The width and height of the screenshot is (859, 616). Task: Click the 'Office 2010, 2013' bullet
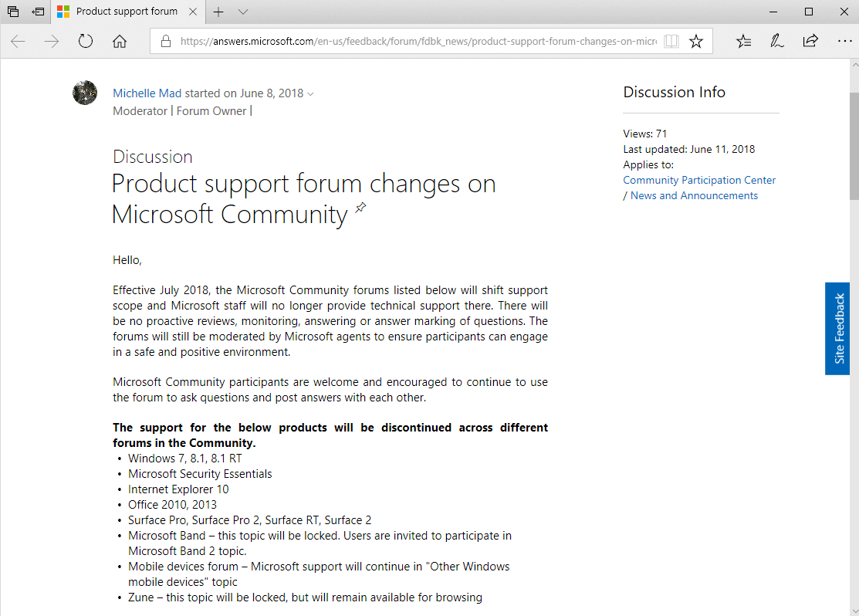pos(173,505)
